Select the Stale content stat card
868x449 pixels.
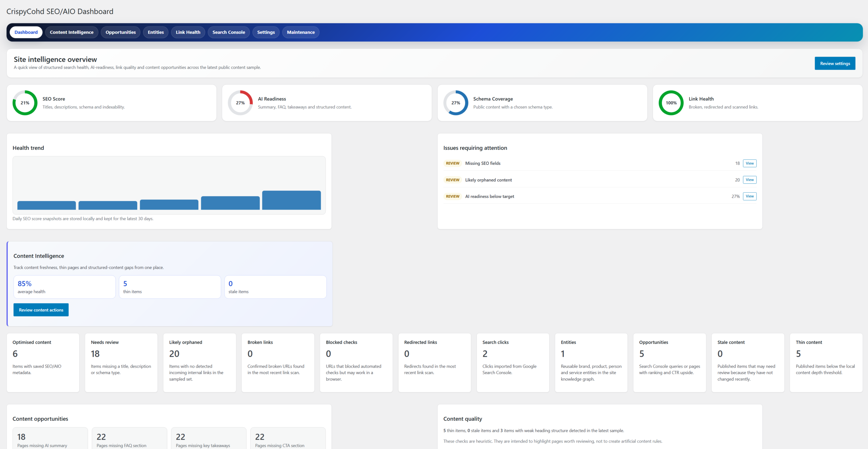click(x=748, y=363)
